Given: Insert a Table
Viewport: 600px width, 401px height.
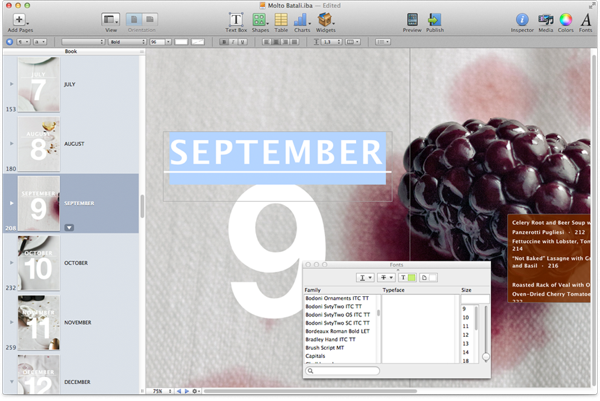Looking at the screenshot, I should coord(281,20).
